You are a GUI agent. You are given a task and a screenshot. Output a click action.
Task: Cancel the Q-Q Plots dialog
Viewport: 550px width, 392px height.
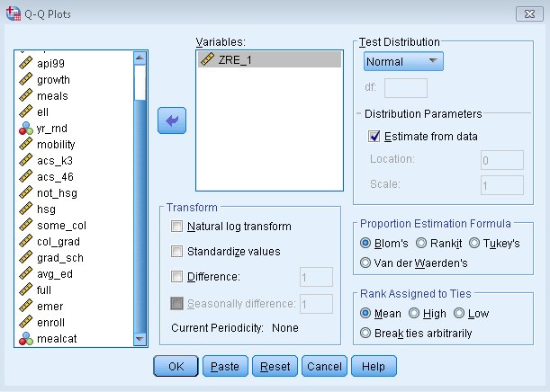click(324, 366)
